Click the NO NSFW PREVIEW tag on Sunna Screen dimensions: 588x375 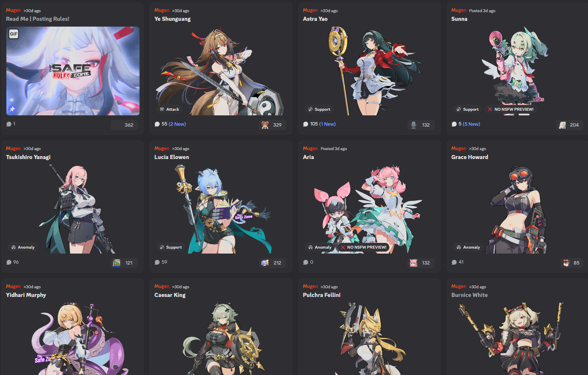[510, 109]
